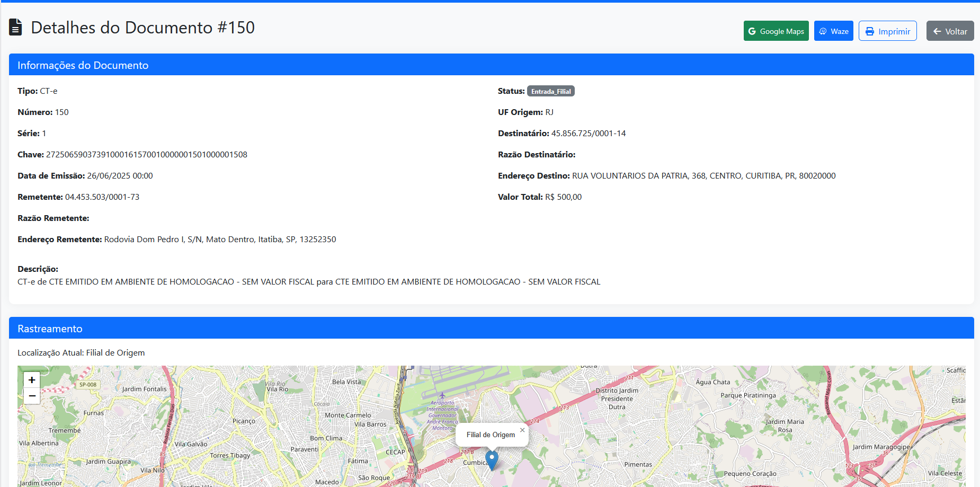Click the back arrow icon in Voltar button
This screenshot has height=487, width=980.
pos(936,31)
